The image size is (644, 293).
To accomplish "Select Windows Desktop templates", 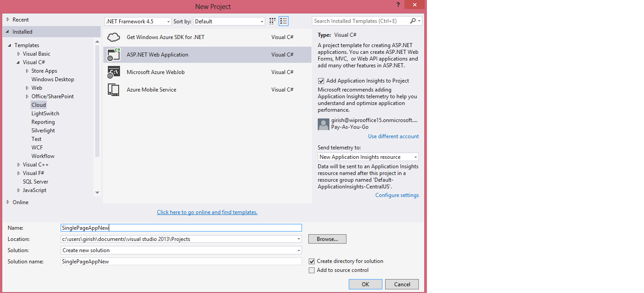I will [x=53, y=79].
